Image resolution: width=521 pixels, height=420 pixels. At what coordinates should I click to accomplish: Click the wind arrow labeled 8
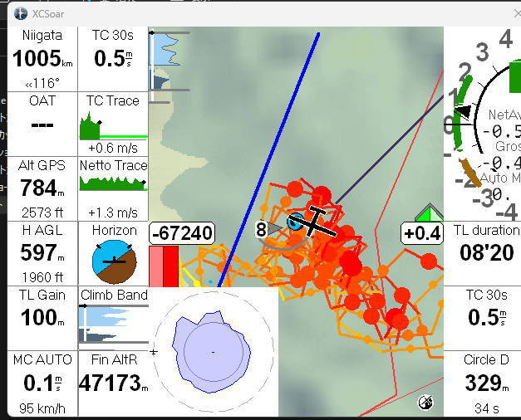(268, 229)
